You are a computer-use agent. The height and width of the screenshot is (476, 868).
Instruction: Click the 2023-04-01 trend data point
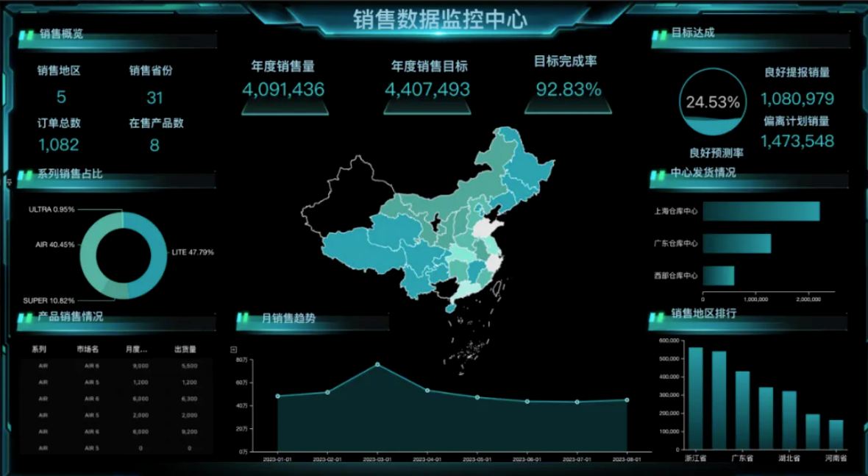[x=427, y=390]
